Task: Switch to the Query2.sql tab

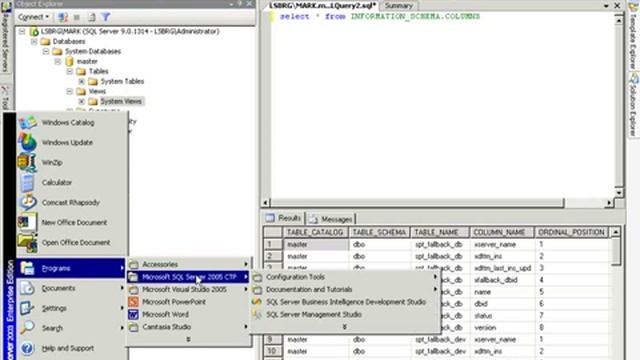Action: pyautogui.click(x=322, y=6)
